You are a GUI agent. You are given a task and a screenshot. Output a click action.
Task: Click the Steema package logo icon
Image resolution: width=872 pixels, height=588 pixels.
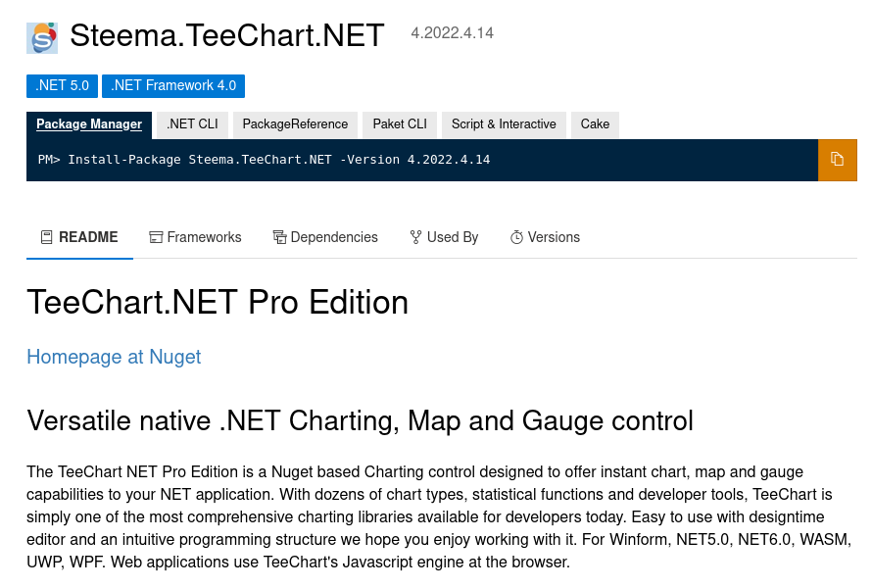(x=42, y=38)
